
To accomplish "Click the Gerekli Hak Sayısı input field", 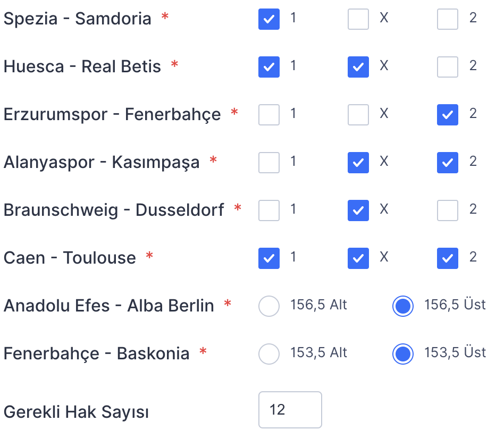I will click(x=290, y=410).
